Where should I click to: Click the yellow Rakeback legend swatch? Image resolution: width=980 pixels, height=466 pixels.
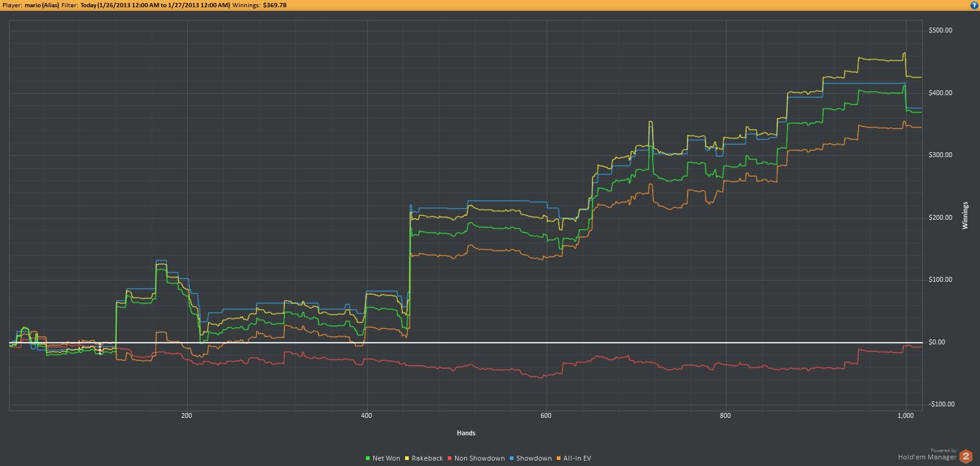coord(408,459)
